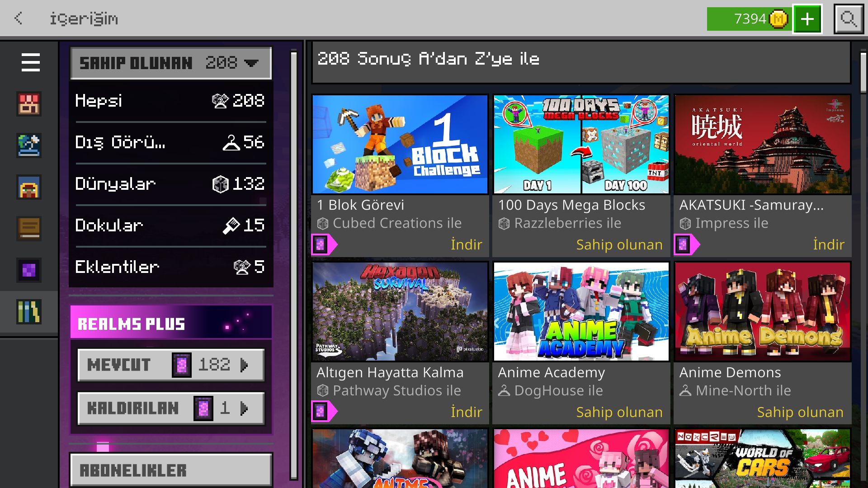Select the brown texture pack sidebar icon
This screenshot has height=488, width=868.
29,229
